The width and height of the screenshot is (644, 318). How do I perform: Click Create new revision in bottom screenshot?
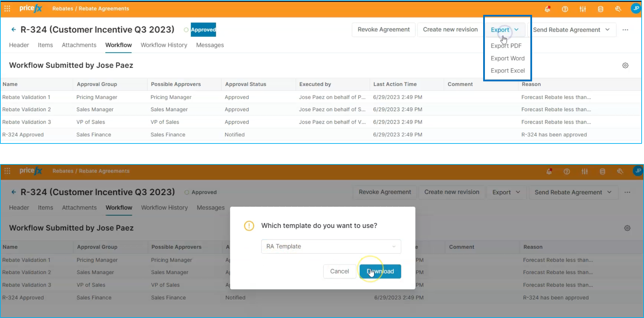451,192
